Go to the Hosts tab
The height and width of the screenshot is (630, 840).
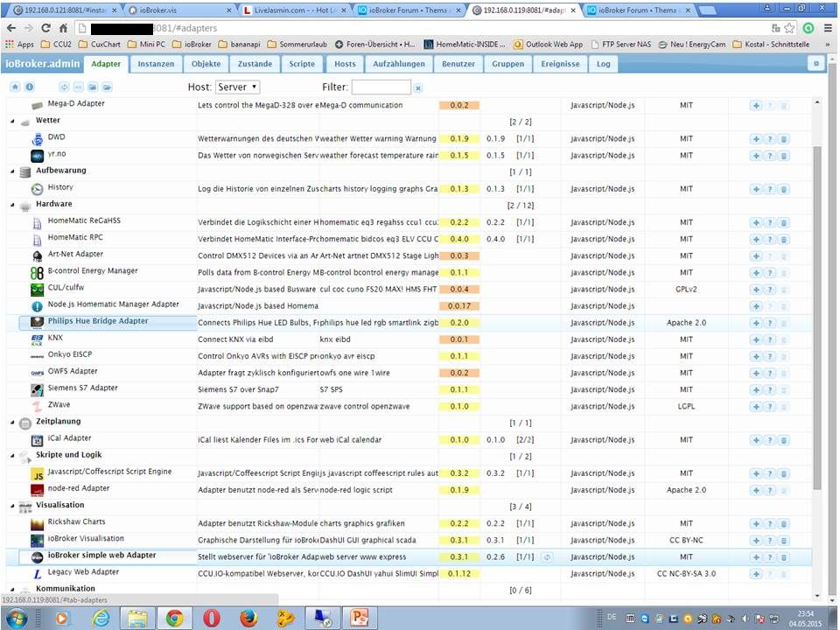(345, 64)
